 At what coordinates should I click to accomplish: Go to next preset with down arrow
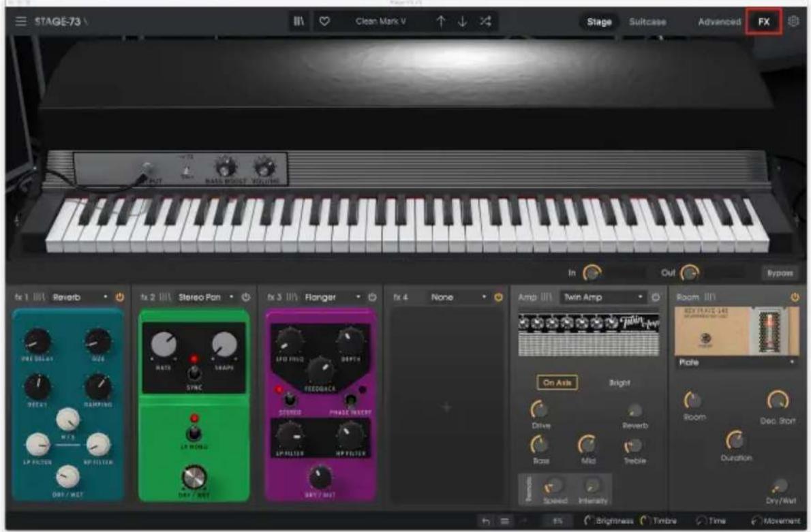point(462,21)
